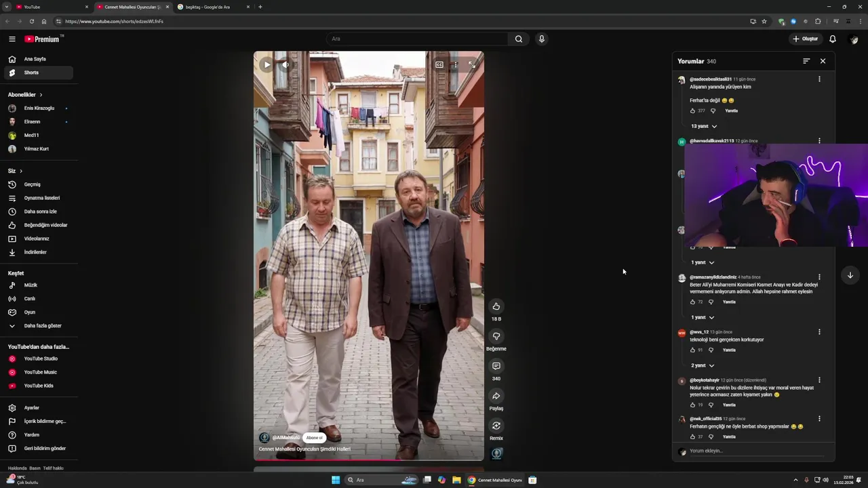The image size is (868, 488).
Task: Reload the page
Action: [31, 21]
